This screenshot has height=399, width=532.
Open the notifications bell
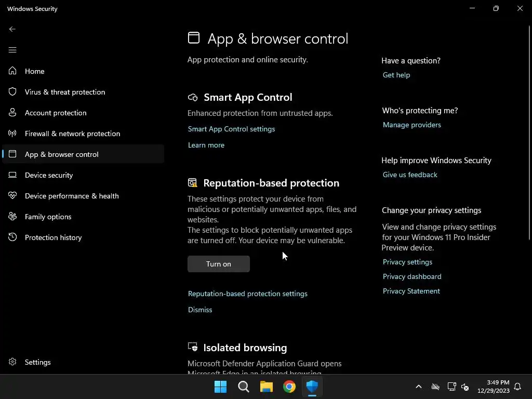(x=518, y=387)
